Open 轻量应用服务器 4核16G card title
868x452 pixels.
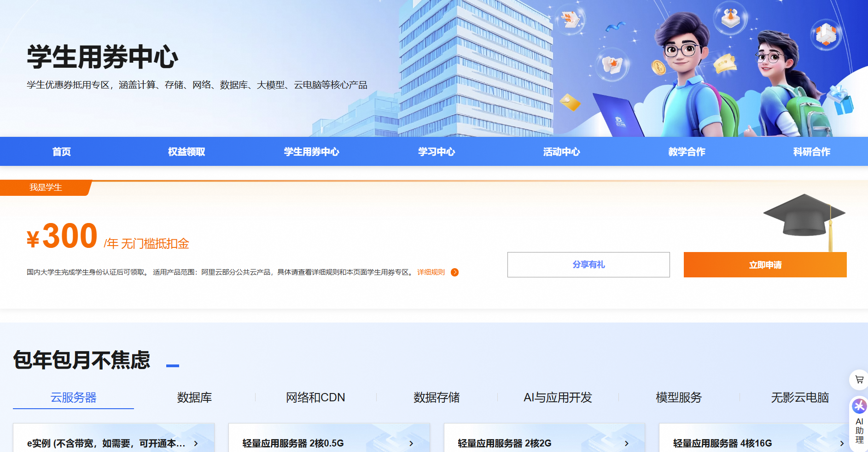tap(722, 443)
